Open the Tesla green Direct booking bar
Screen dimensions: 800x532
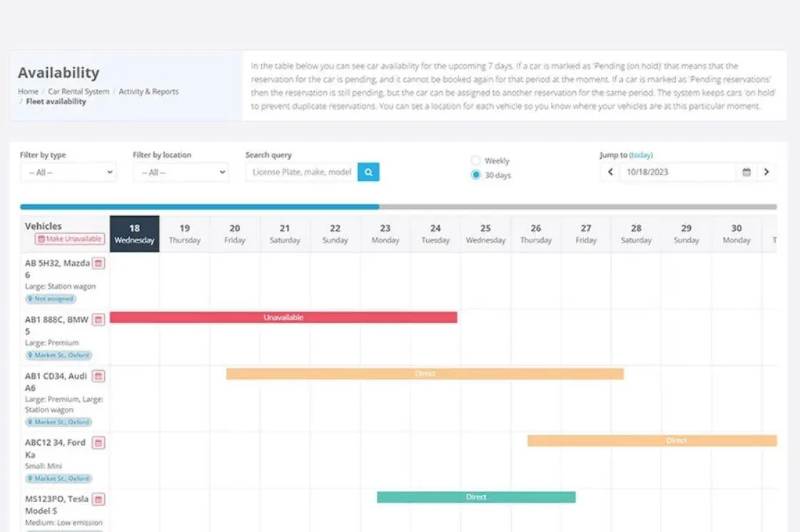(x=476, y=497)
